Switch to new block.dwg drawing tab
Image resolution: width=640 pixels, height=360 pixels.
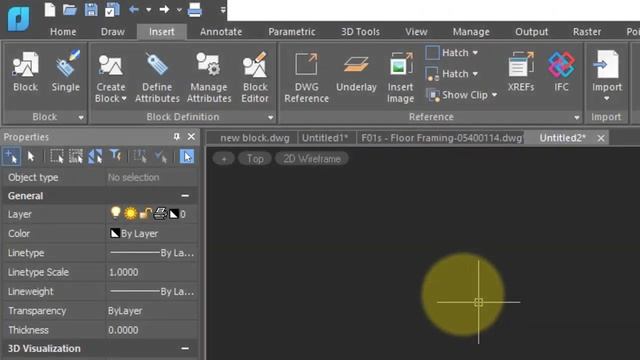coord(255,138)
